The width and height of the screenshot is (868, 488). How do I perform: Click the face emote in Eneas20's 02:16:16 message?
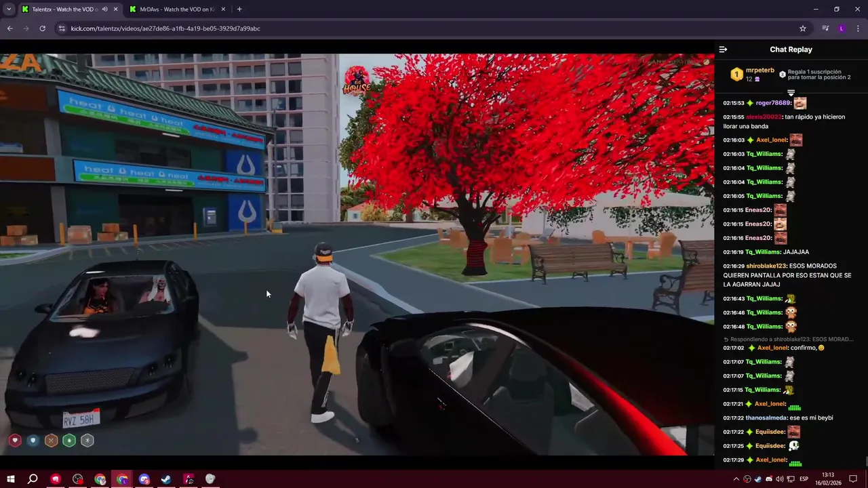[781, 238]
